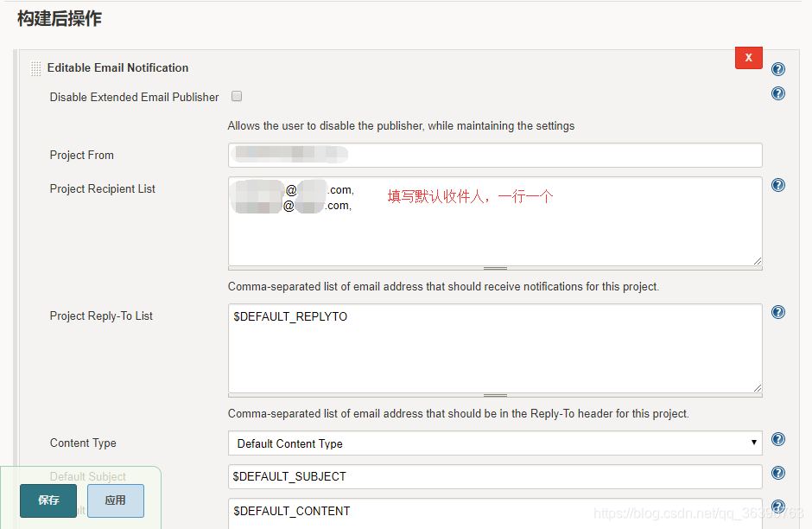This screenshot has height=529, width=812.
Task: Show help for Project Reply-To List
Action: 777,312
